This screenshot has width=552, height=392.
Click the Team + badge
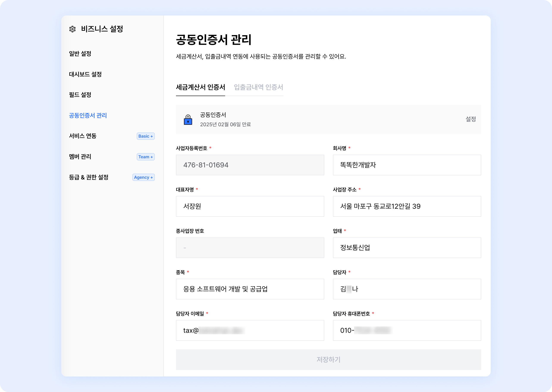point(145,157)
